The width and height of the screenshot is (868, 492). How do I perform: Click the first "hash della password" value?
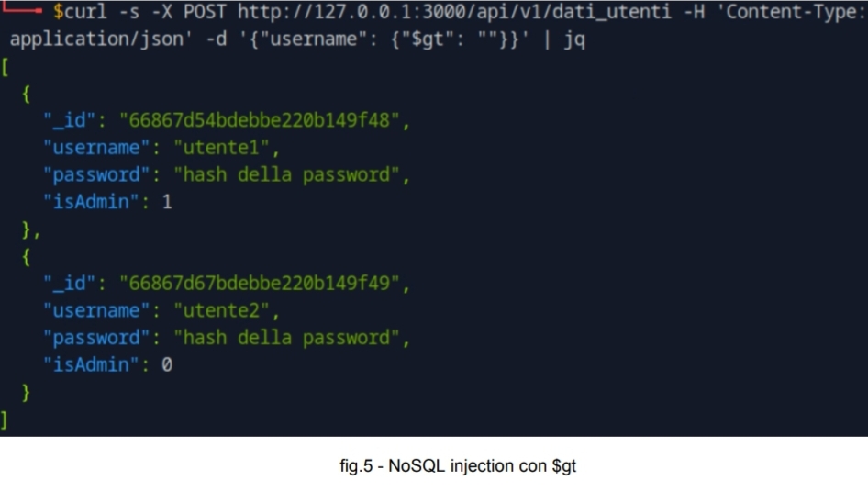tap(286, 175)
